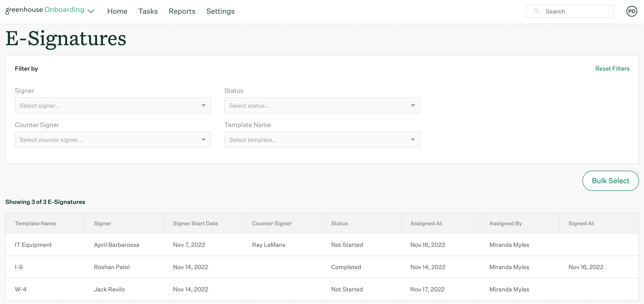The image size is (644, 304).
Task: Expand the Select template dropdown
Action: click(x=322, y=140)
